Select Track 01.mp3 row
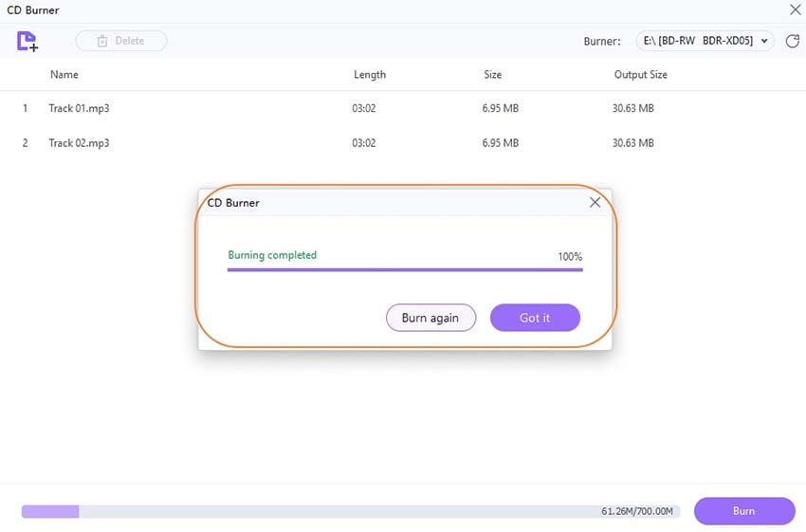806x532 pixels. 403,108
